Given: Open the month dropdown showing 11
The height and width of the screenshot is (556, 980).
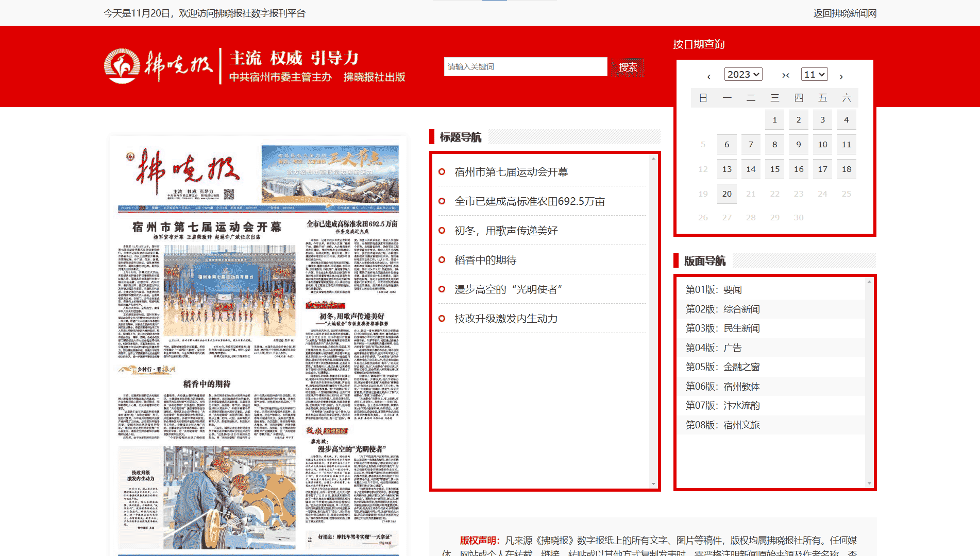Looking at the screenshot, I should (814, 74).
